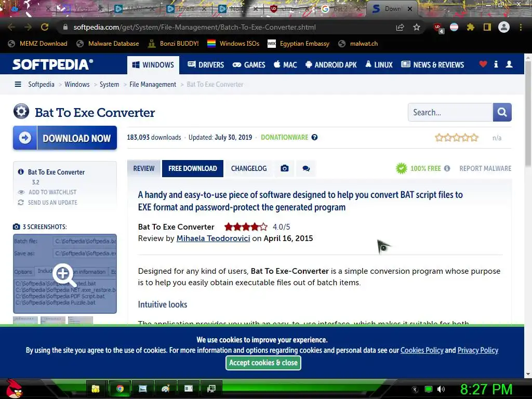This screenshot has width=532, height=399.
Task: Click the question mark next to DONATIONWARE
Action: tap(314, 137)
